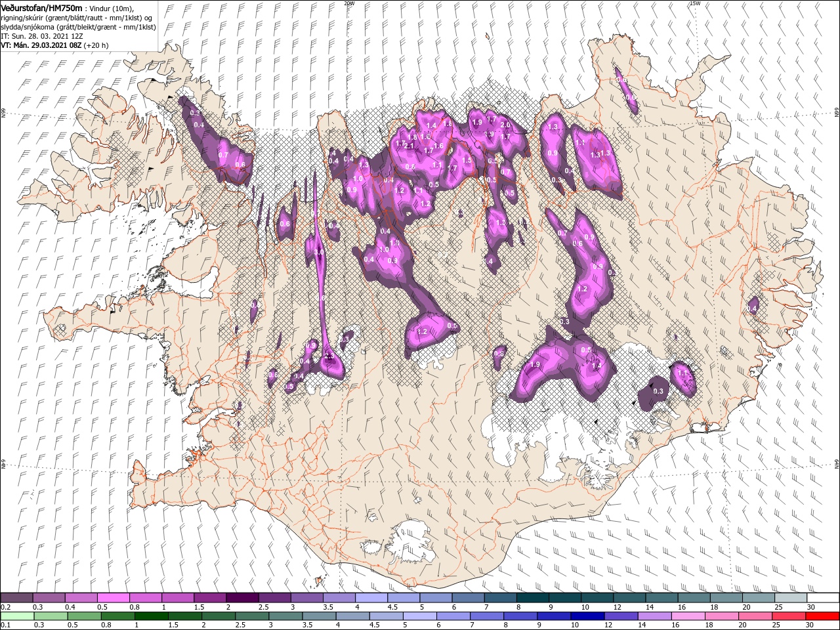Select lavender snow-scale swatch starting at 4

coord(371,598)
